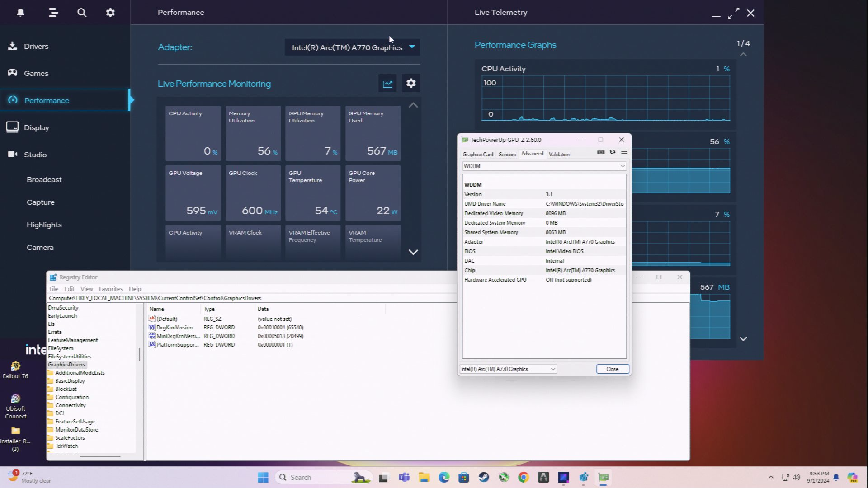Click the Close button in GPU-Z
The image size is (868, 488).
point(612,369)
